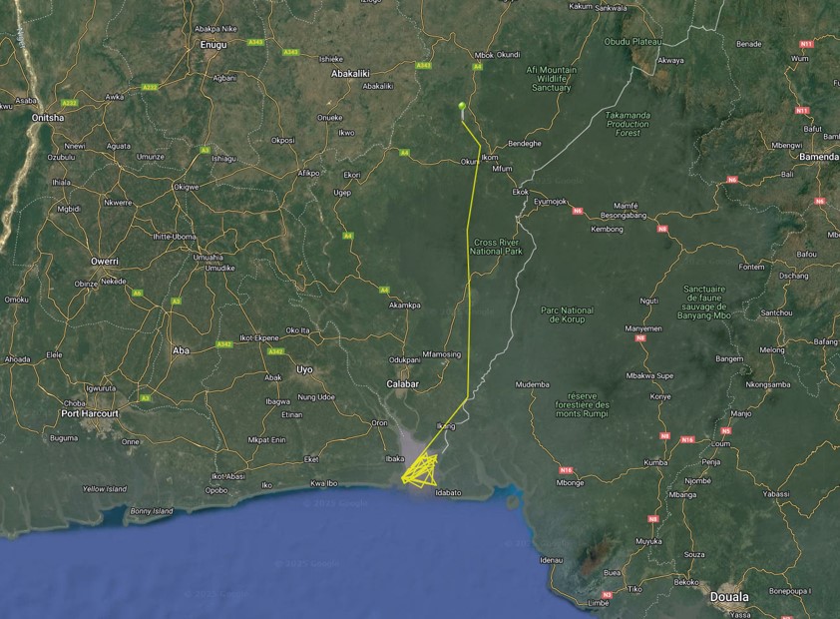Click the N3 road shield near Limbé
This screenshot has height=619, width=840.
[x=607, y=594]
